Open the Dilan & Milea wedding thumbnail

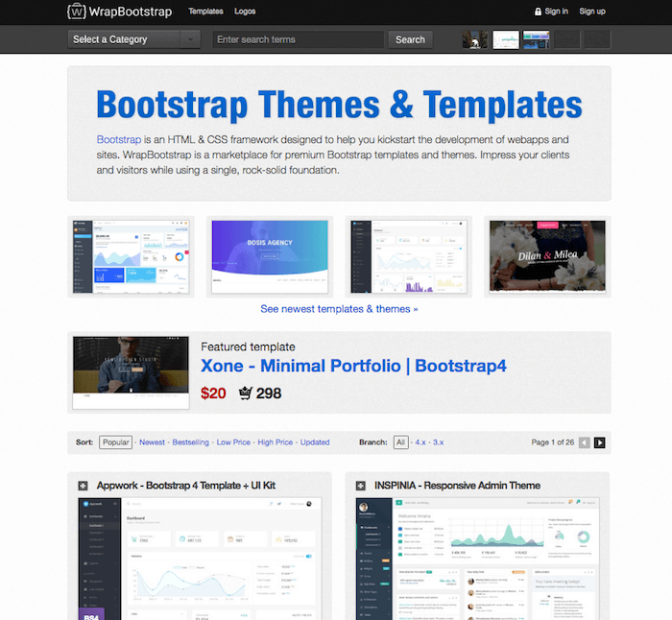pos(547,256)
